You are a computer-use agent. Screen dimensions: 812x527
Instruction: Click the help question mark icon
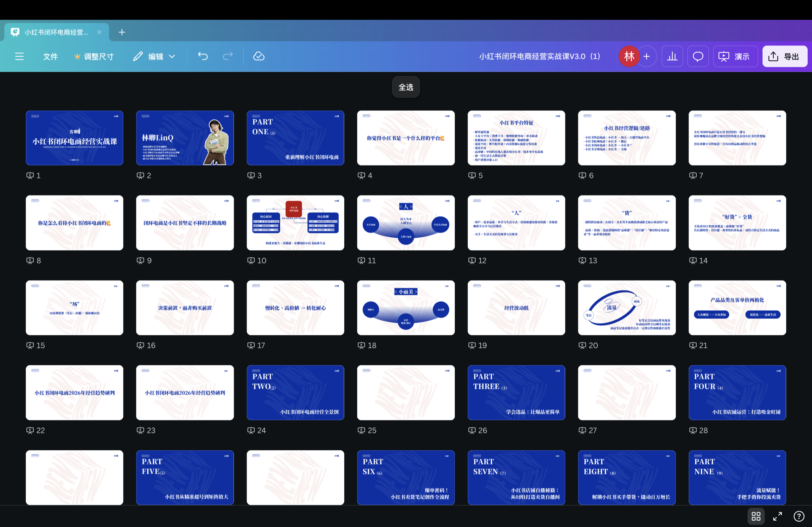coord(799,516)
